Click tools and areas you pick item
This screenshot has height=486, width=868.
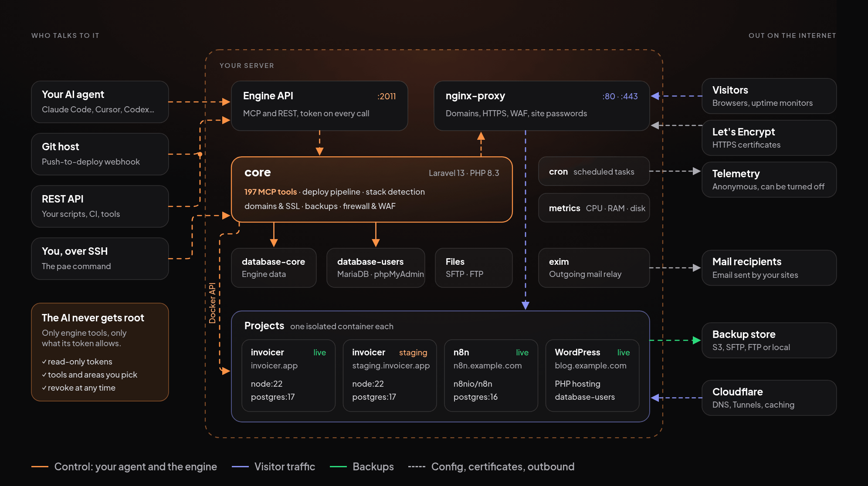click(89, 375)
